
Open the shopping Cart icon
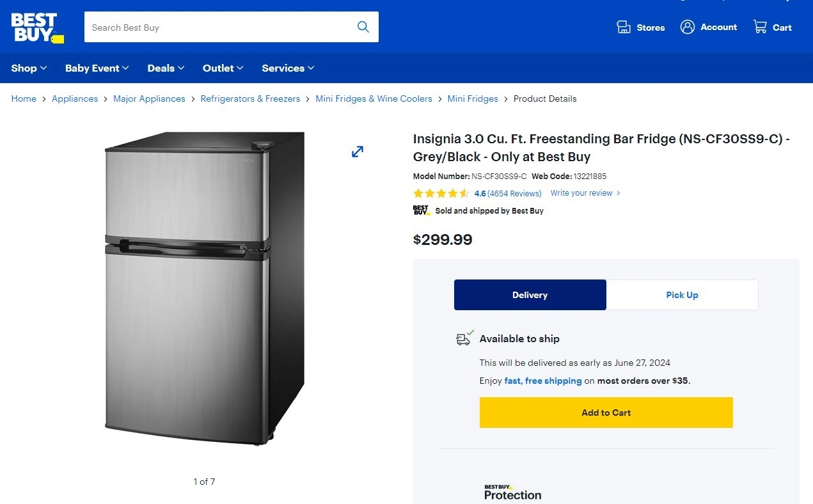coord(760,27)
